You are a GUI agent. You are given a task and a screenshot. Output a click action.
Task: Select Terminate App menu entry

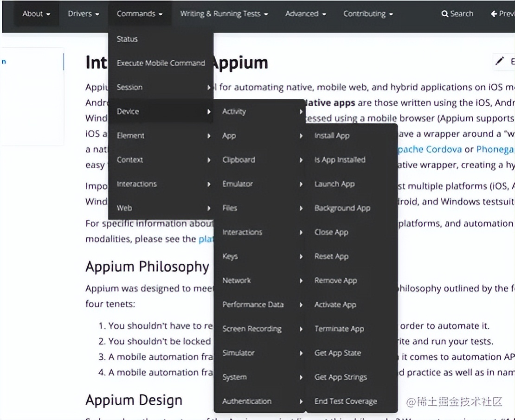click(339, 329)
